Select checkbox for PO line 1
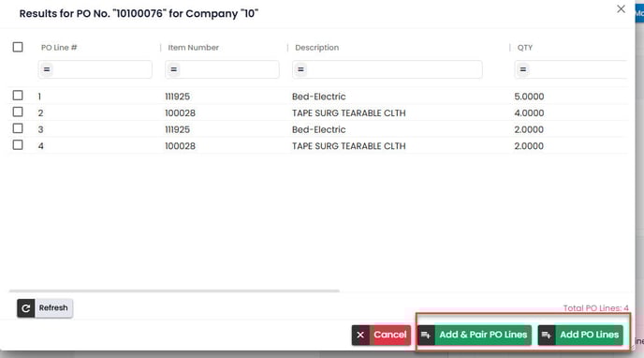This screenshot has height=358, width=644. pyautogui.click(x=18, y=96)
